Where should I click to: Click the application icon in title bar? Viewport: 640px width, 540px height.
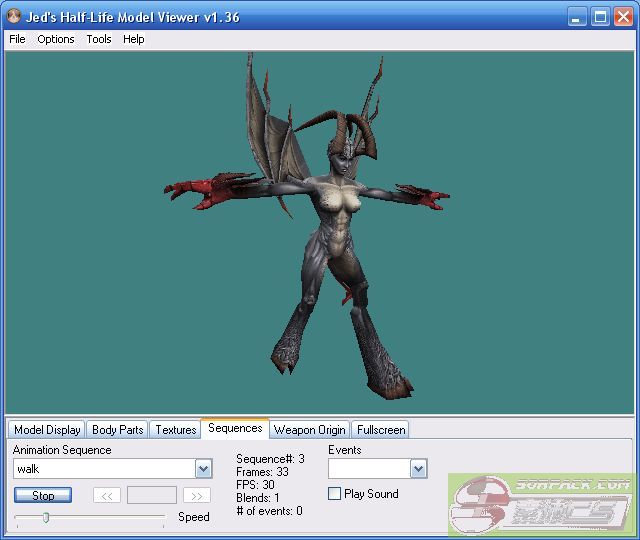[14, 16]
